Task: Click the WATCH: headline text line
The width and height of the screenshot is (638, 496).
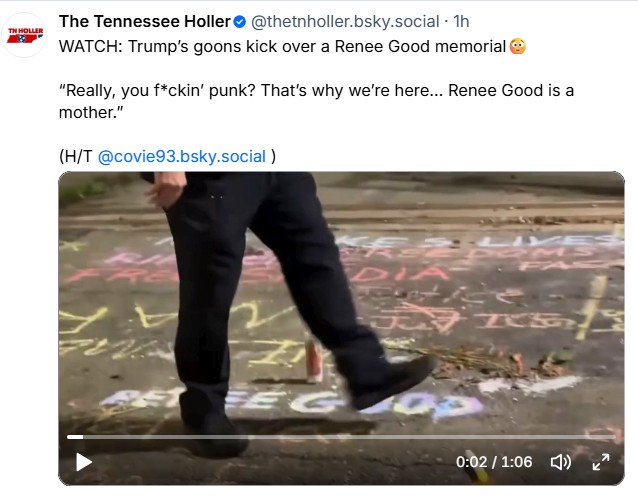Action: 280,46
